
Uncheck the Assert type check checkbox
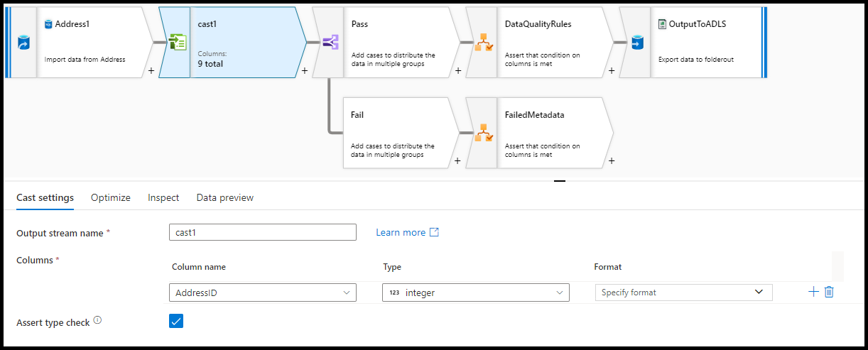click(x=176, y=321)
